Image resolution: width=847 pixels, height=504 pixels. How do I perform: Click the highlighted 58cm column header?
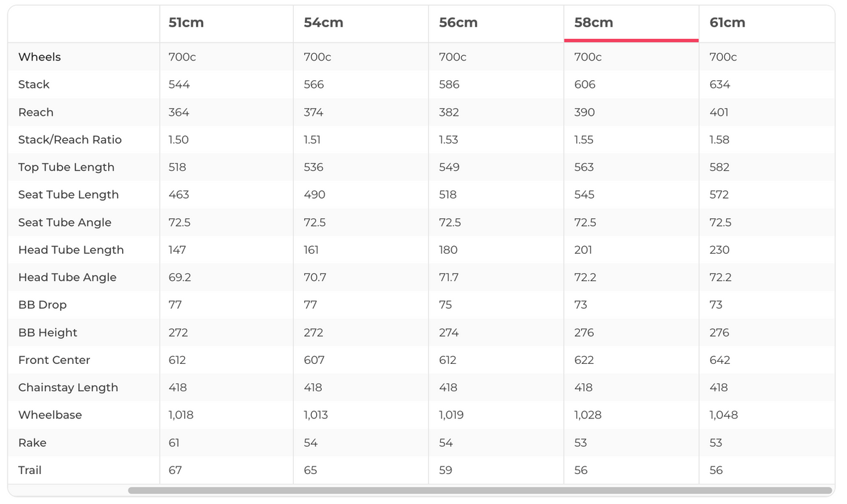tap(594, 22)
